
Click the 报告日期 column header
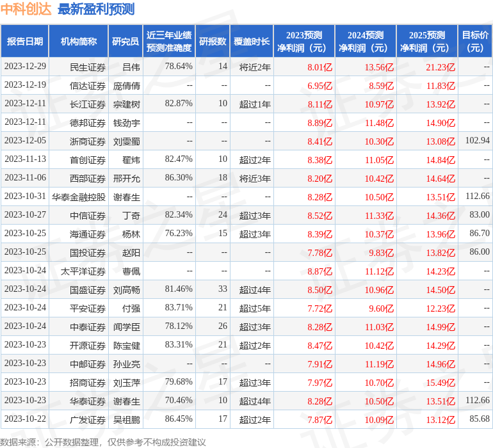click(24, 41)
